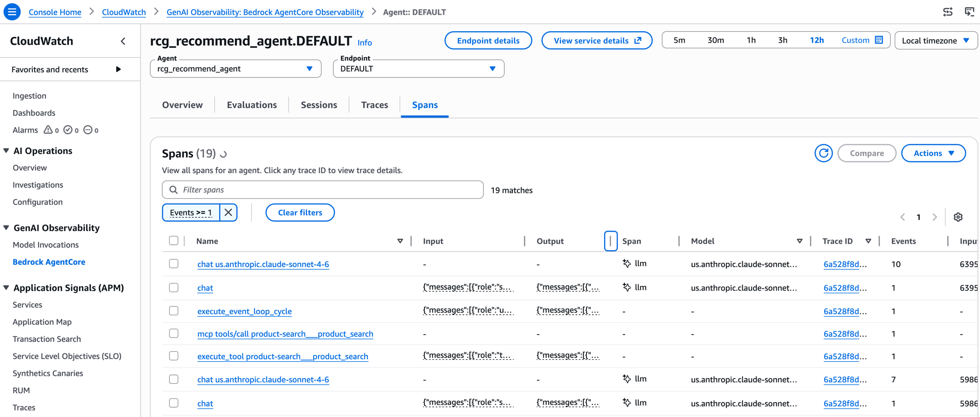The image size is (980, 417).
Task: Click the search magnifier in Filter spans
Action: coord(173,190)
